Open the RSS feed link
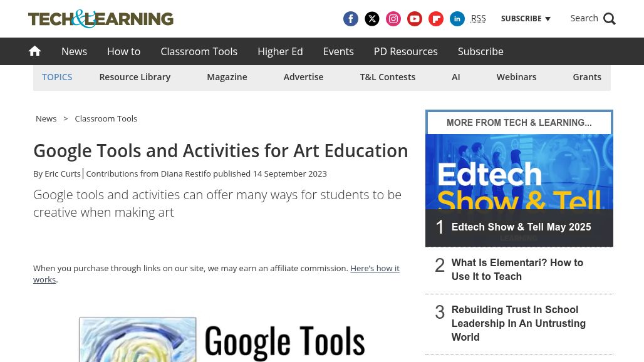Image resolution: width=644 pixels, height=362 pixels. [x=478, y=18]
